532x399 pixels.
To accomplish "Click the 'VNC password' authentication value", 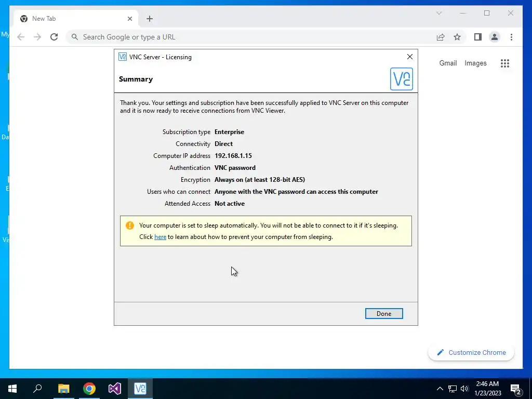I will coord(235,168).
